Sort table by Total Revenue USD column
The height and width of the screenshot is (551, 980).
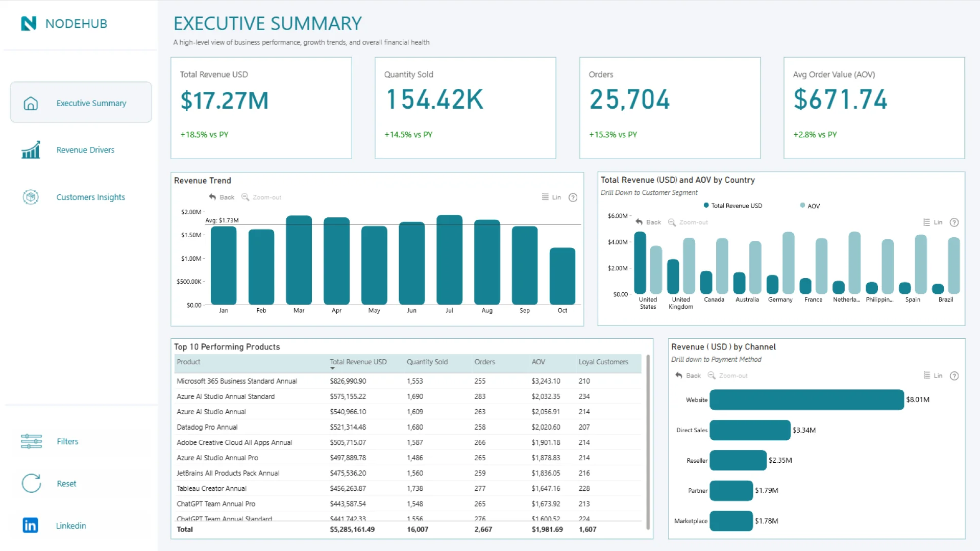[358, 362]
